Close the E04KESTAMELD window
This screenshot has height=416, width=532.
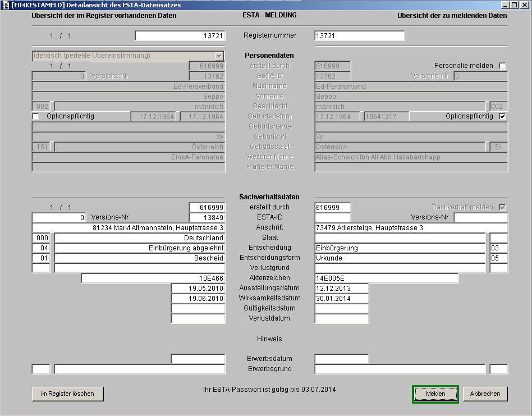click(524, 4)
